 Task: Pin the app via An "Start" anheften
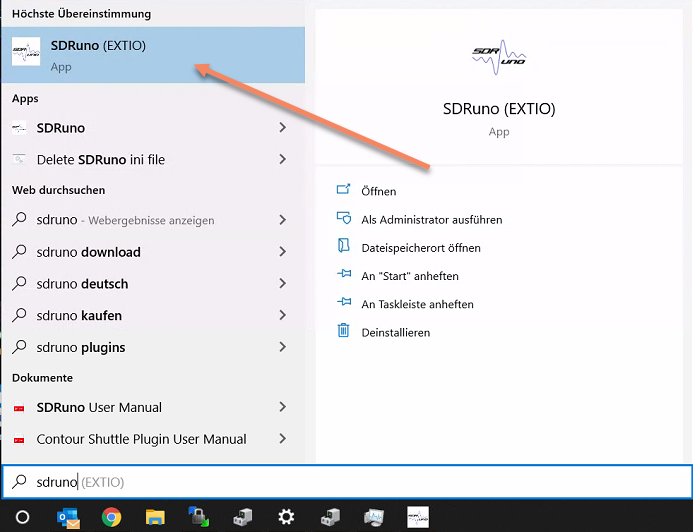pos(410,276)
